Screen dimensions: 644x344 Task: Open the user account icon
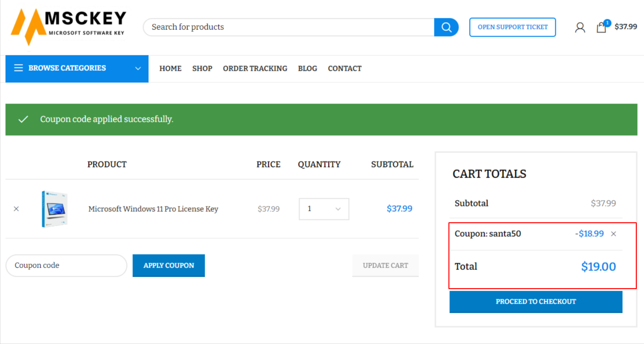coord(580,27)
